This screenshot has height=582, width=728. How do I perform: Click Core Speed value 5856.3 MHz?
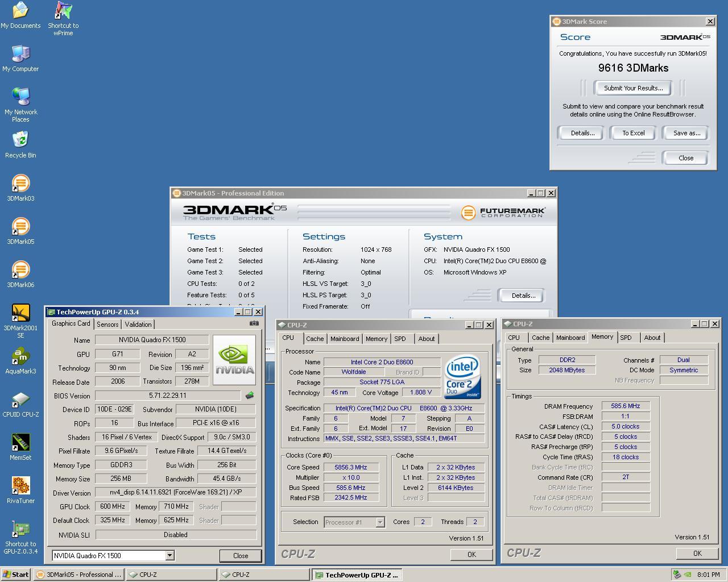(351, 467)
